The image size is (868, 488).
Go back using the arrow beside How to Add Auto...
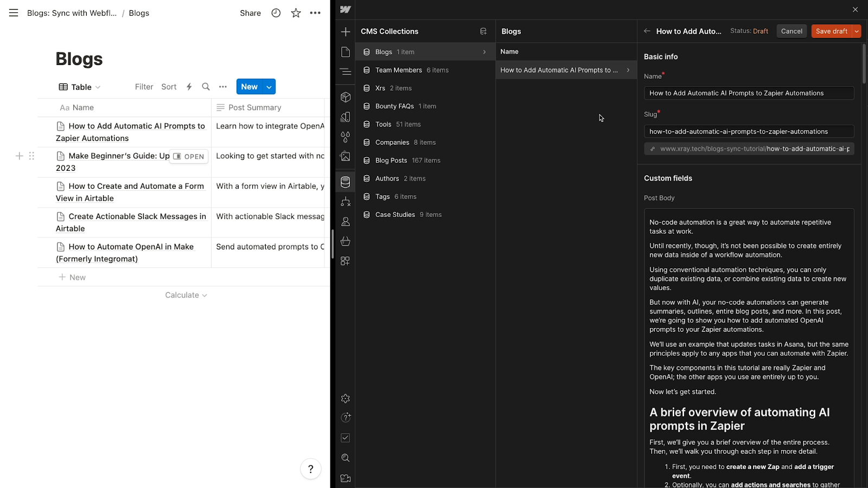point(647,31)
